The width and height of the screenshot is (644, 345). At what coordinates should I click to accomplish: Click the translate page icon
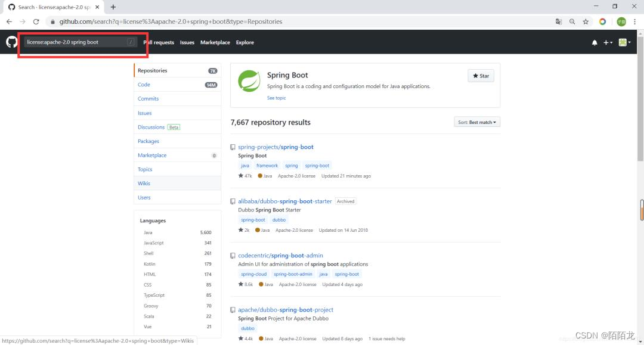tap(559, 21)
